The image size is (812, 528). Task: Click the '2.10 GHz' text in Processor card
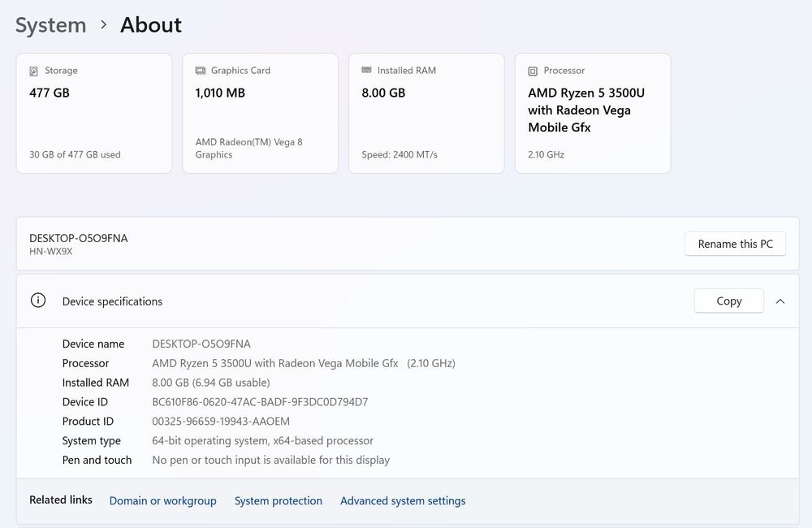[546, 154]
